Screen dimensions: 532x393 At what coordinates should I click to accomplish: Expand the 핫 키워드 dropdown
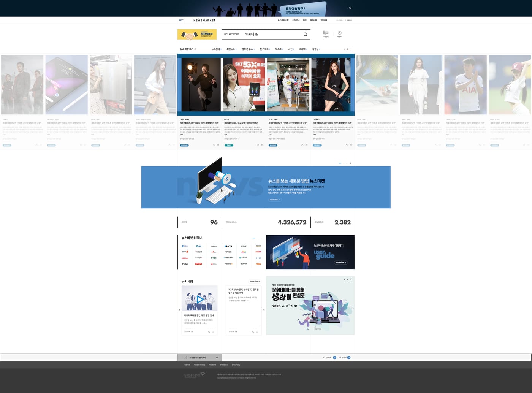tap(265, 49)
